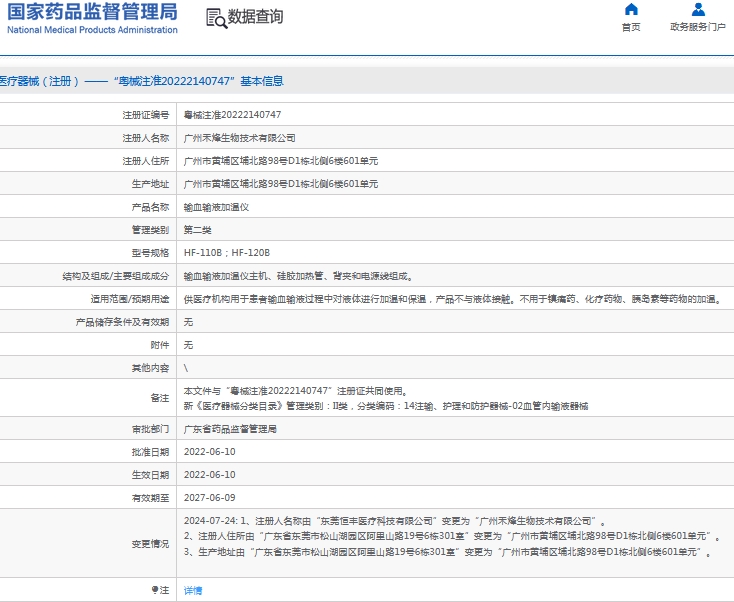Click the expiry date 2027-06-09
Screen dimensions: 734x602
coord(210,497)
